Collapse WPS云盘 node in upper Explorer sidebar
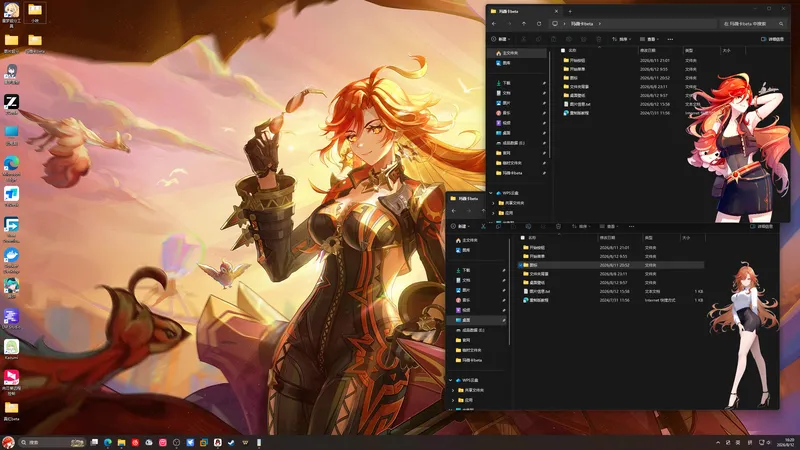800x450 pixels. tap(491, 193)
